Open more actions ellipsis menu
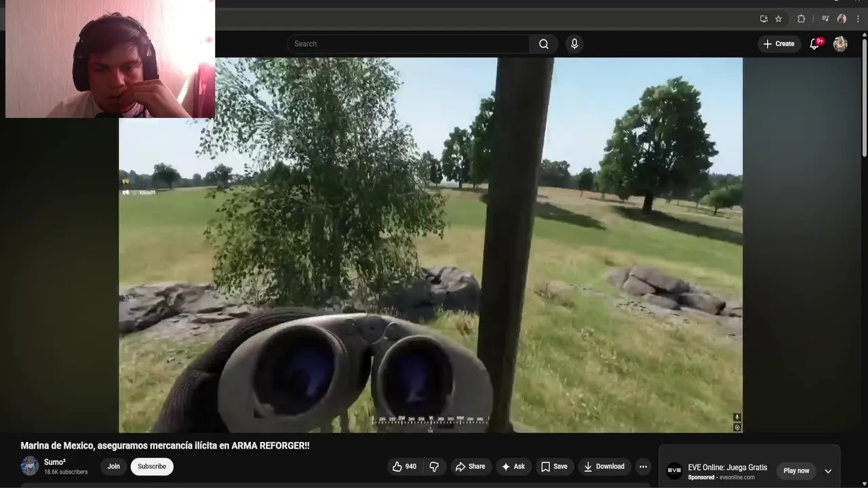Image resolution: width=868 pixels, height=488 pixels. [x=643, y=466]
